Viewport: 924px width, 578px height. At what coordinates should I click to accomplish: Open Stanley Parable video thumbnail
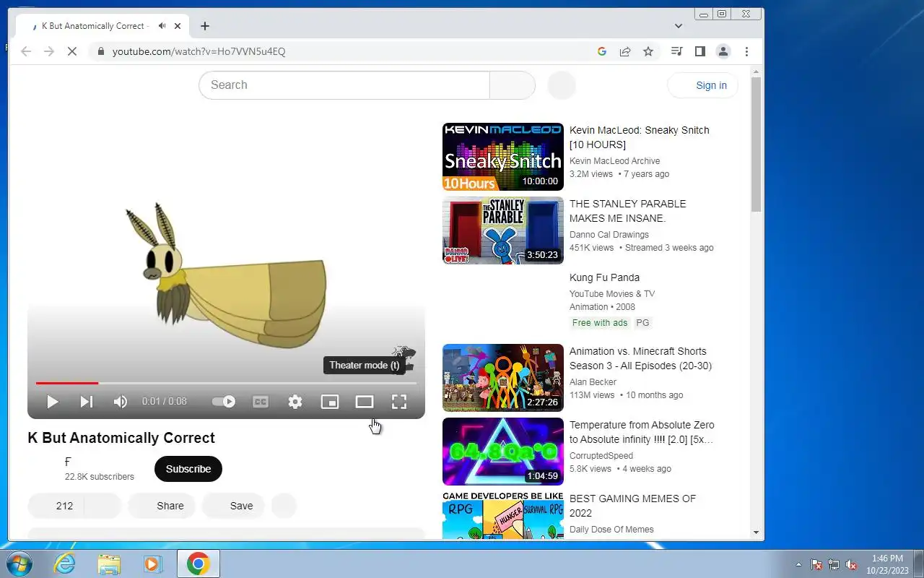click(x=503, y=230)
